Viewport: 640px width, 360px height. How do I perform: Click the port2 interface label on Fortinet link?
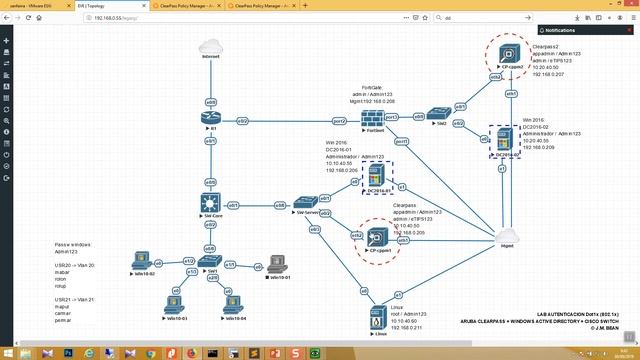point(339,121)
